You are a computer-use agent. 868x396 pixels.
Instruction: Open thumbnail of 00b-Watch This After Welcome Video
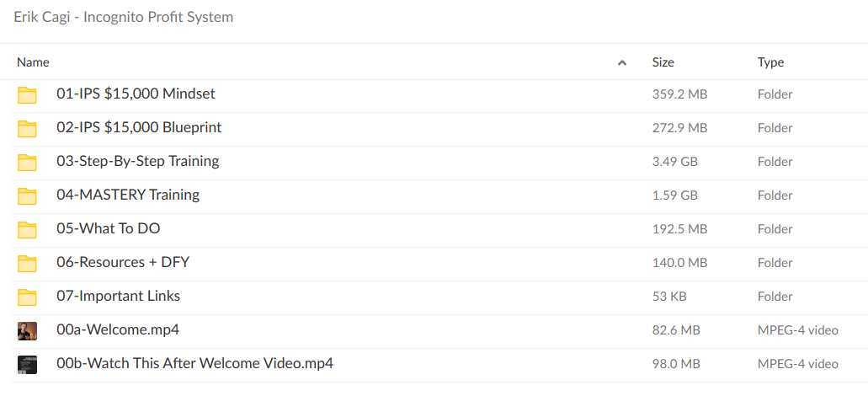[28, 364]
